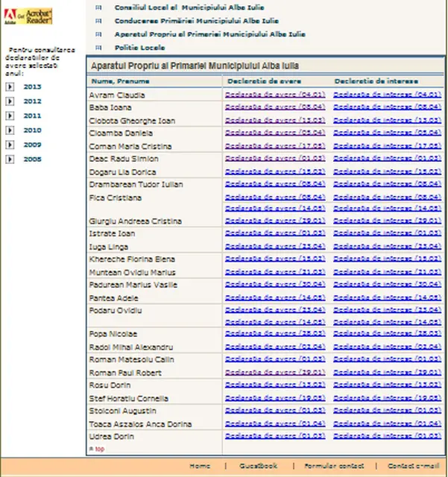Open Conducerea Primariei Municipiului Alba Iulia section
Screen dimensions: 448x477
coord(197,21)
